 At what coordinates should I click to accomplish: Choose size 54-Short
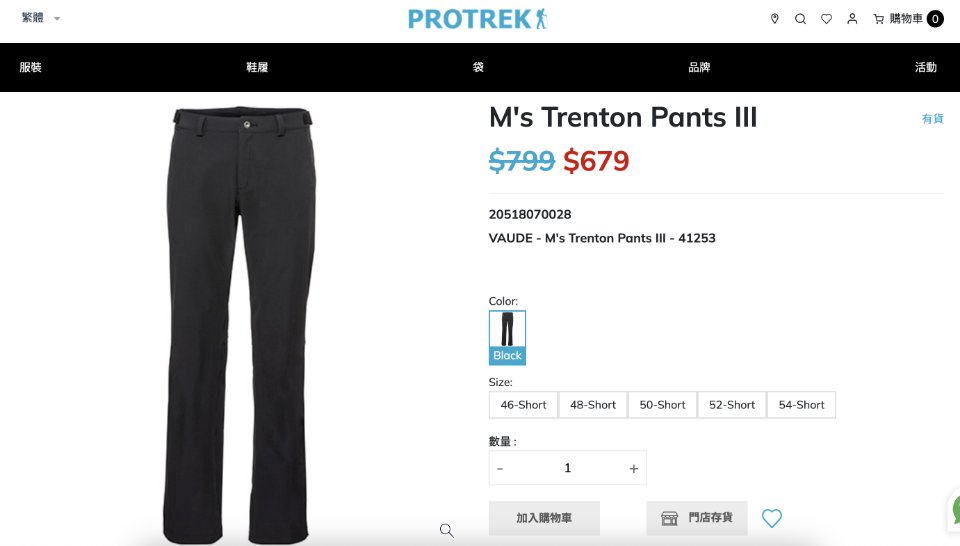pos(801,405)
